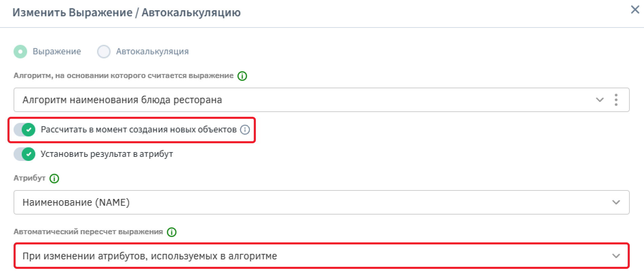
Task: Select the Выражение radio button
Action: click(x=20, y=52)
